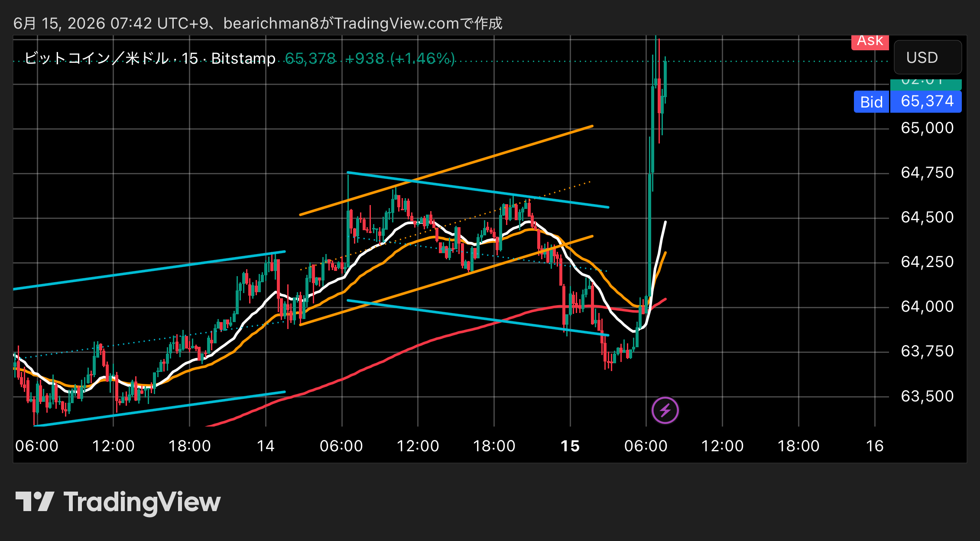Click the 64,750 price axis label
The image size is (980, 541).
coord(927,173)
